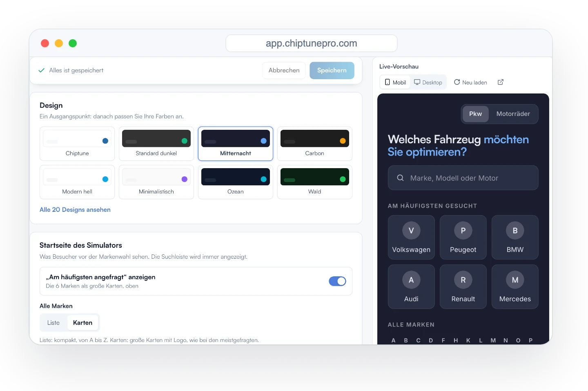Click the "Alles ist gespeichert" status text
The width and height of the screenshot is (588, 391).
coord(76,70)
